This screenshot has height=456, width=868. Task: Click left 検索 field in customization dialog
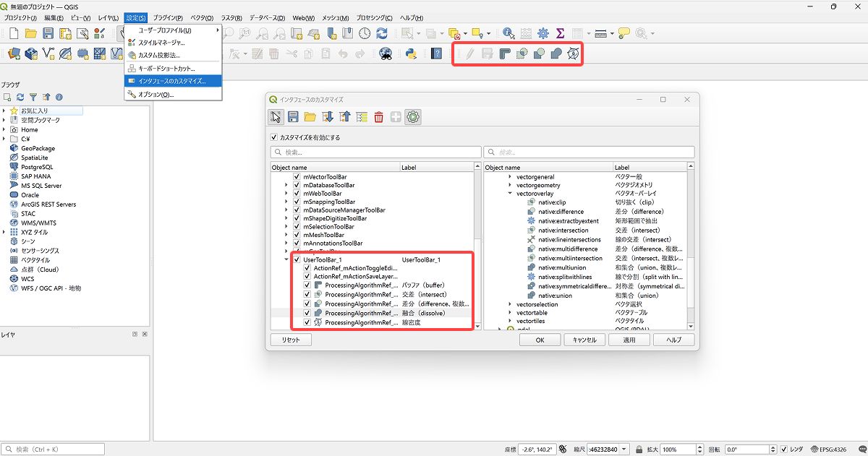click(x=375, y=152)
